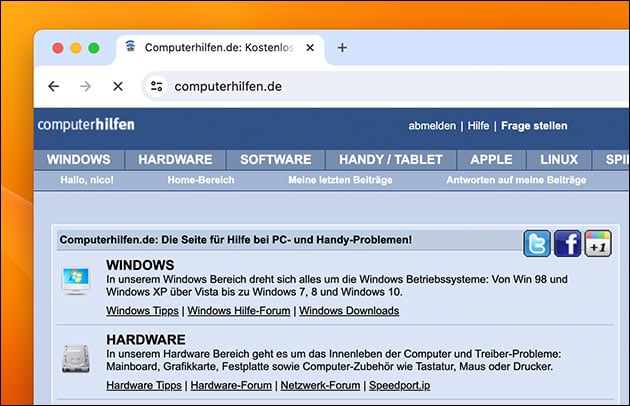Screen dimensions: 630x406
Task: Open the Netzwerk-Forum link
Action: (x=320, y=385)
